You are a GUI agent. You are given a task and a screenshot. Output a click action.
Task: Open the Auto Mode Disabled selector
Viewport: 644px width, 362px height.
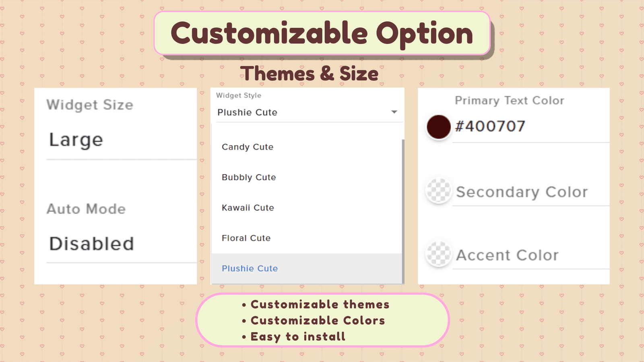point(122,244)
